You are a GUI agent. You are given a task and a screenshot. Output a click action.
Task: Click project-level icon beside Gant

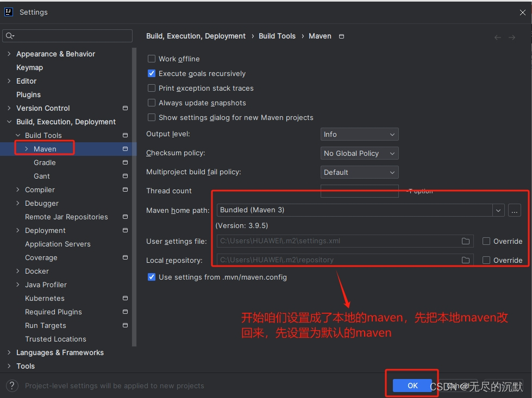125,176
